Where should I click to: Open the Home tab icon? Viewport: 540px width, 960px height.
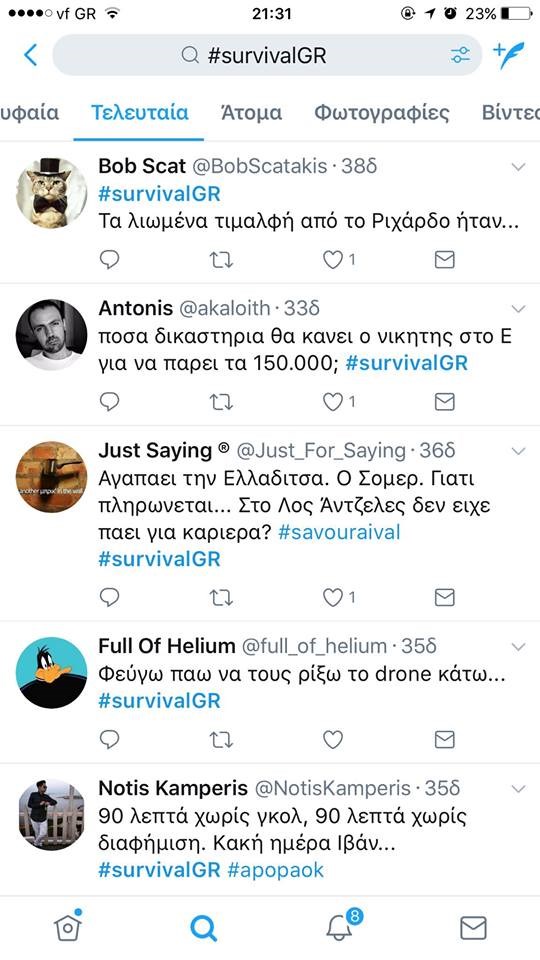point(68,927)
